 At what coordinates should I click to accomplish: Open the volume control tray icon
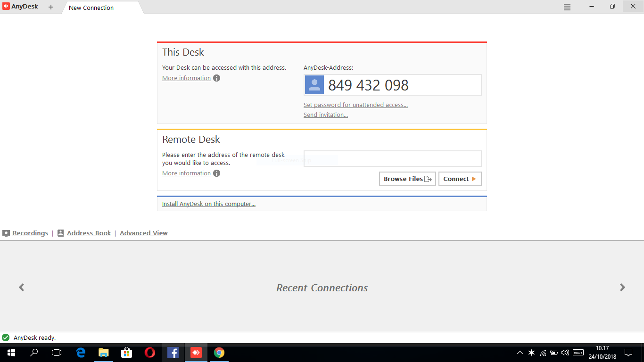tap(565, 353)
